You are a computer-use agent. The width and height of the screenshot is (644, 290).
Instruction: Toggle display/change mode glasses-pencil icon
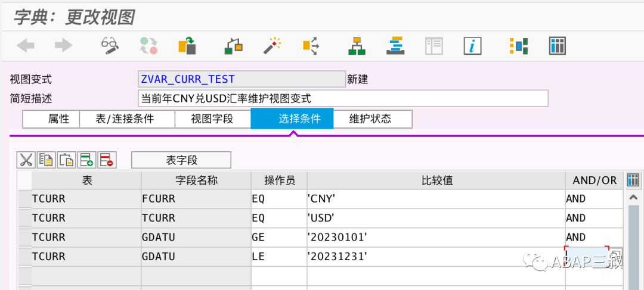coord(110,45)
